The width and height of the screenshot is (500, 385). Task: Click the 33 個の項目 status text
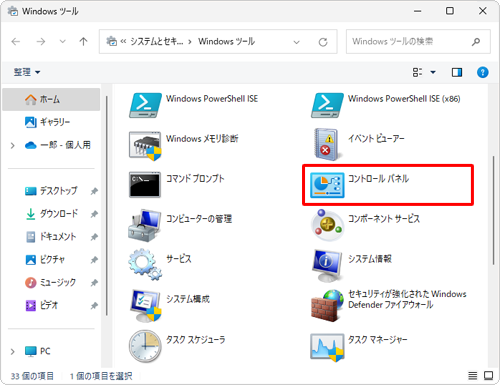click(32, 376)
